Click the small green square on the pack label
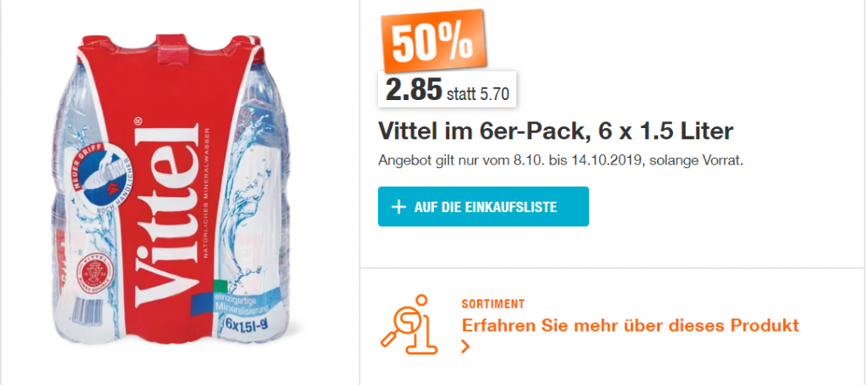868x385 pixels. 221,286
